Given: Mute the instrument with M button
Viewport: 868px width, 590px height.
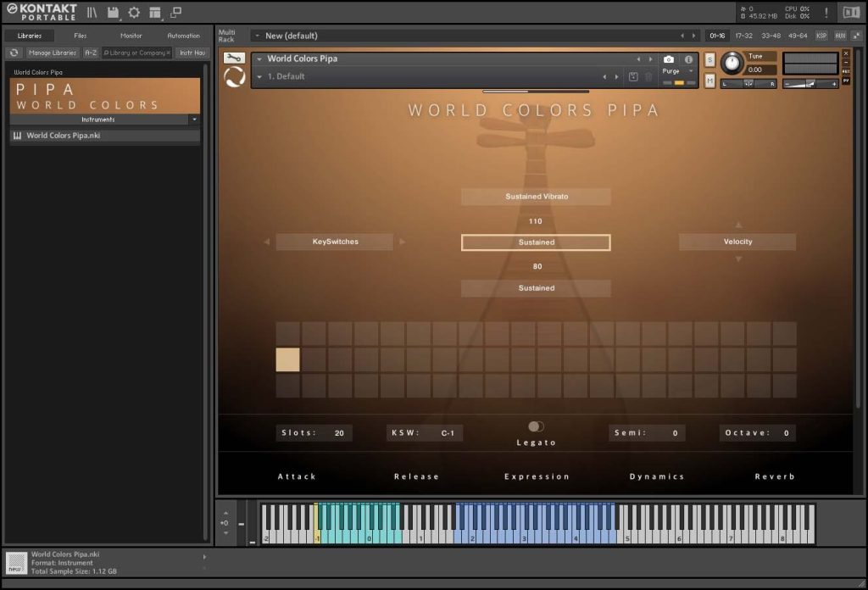Looking at the screenshot, I should point(709,80).
